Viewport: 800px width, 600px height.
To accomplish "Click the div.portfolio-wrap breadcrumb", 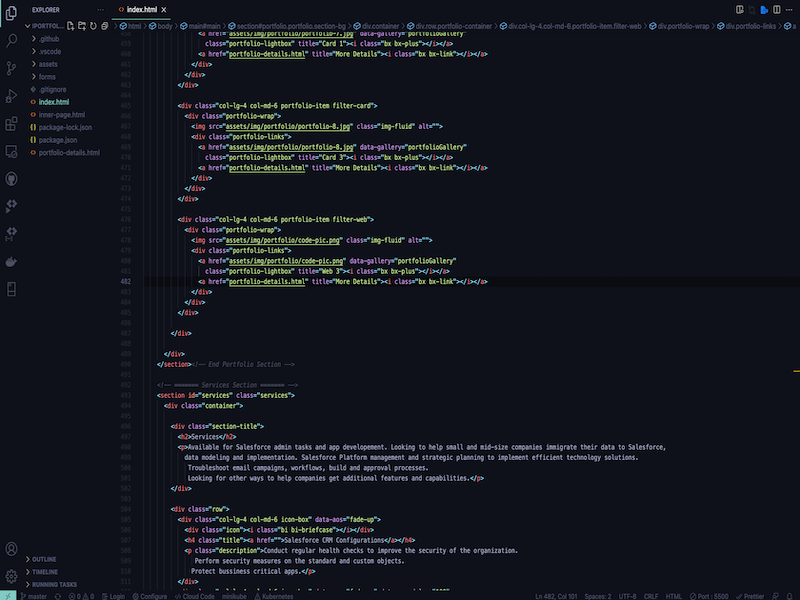I will coord(679,26).
